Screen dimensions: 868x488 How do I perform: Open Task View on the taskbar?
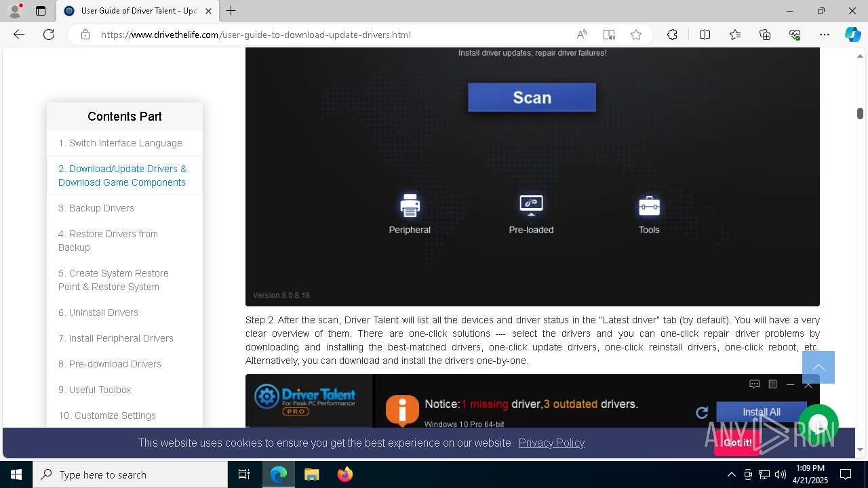tap(244, 474)
